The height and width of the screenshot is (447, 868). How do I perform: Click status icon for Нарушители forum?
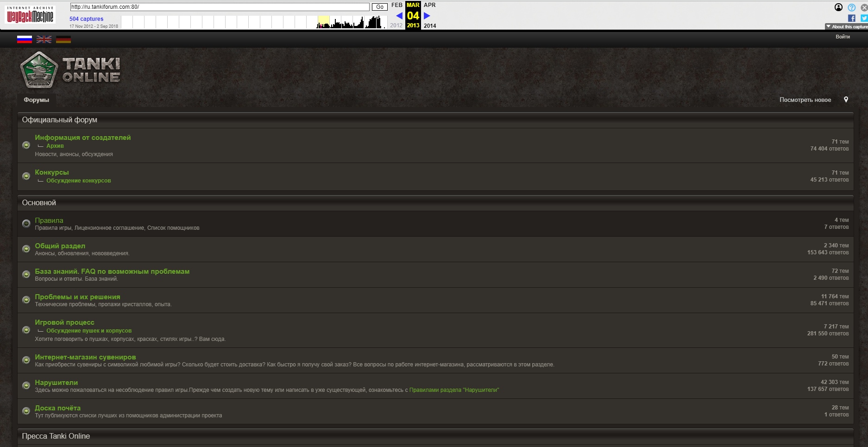tap(26, 386)
